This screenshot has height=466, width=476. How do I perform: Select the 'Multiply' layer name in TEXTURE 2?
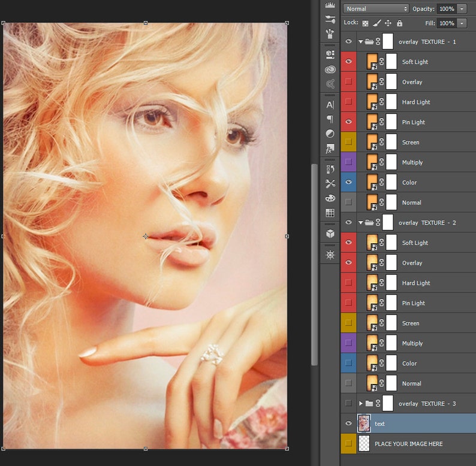point(412,343)
